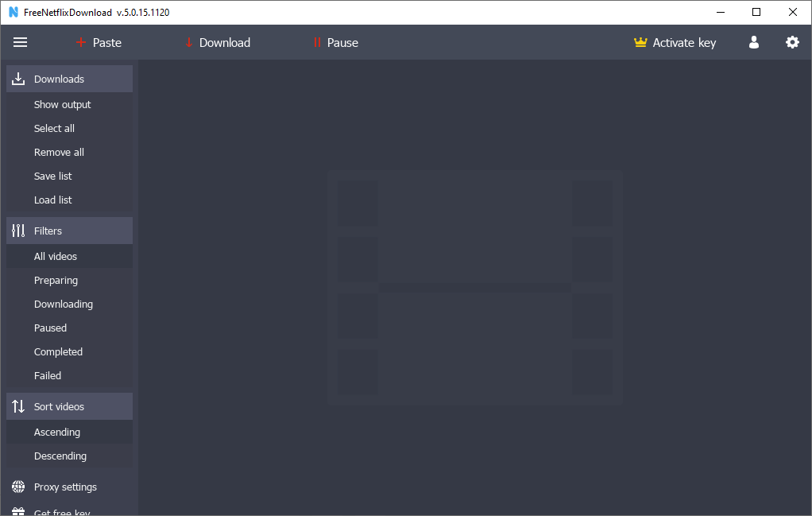The height and width of the screenshot is (516, 812).
Task: Click the red arrow Download icon
Action: [x=189, y=42]
